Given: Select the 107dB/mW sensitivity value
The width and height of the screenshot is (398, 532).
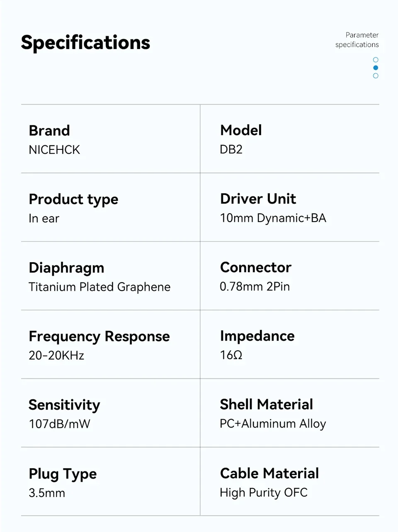Looking at the screenshot, I should point(59,424).
